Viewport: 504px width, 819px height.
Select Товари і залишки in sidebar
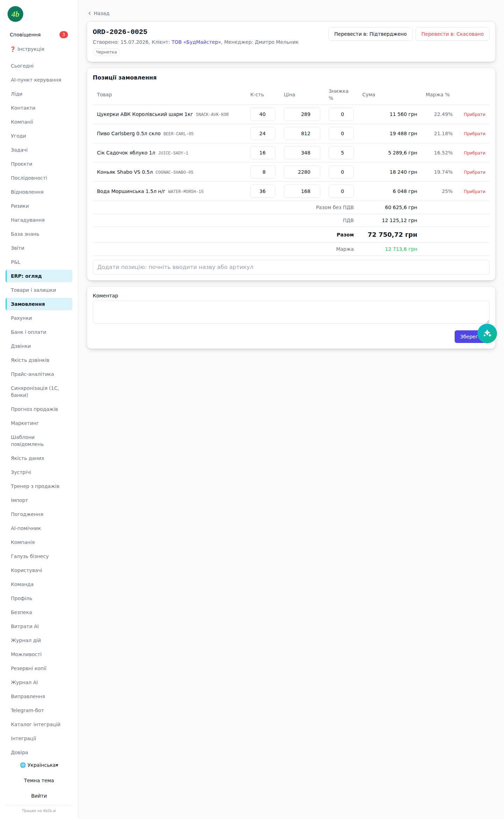pos(39,290)
